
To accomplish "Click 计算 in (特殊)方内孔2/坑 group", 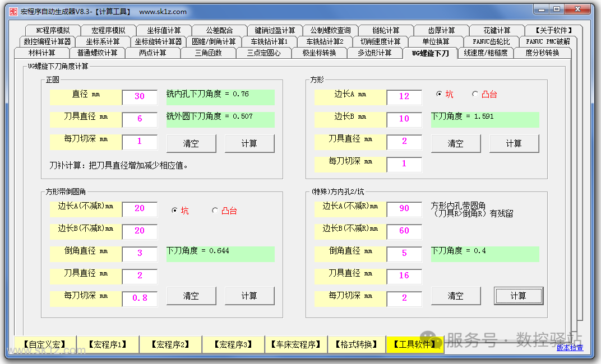I will pos(519,296).
